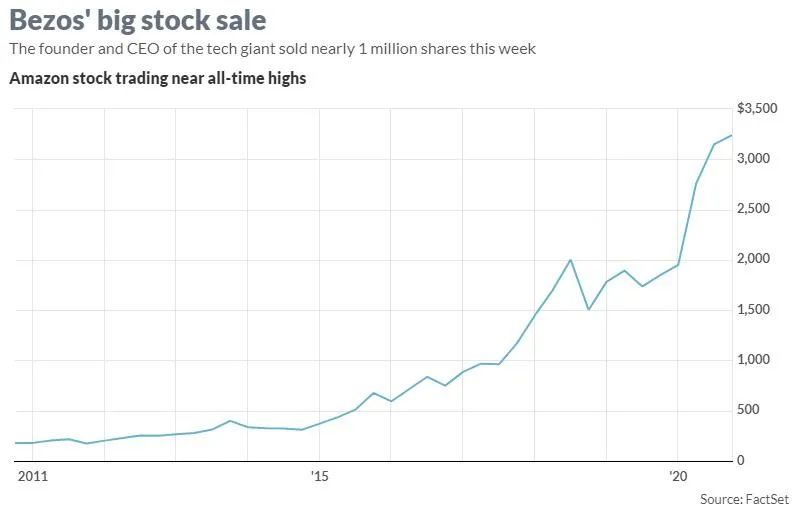Click the line's sharp dip to 1,500
Screen dimensions: 801x513
(x=588, y=309)
